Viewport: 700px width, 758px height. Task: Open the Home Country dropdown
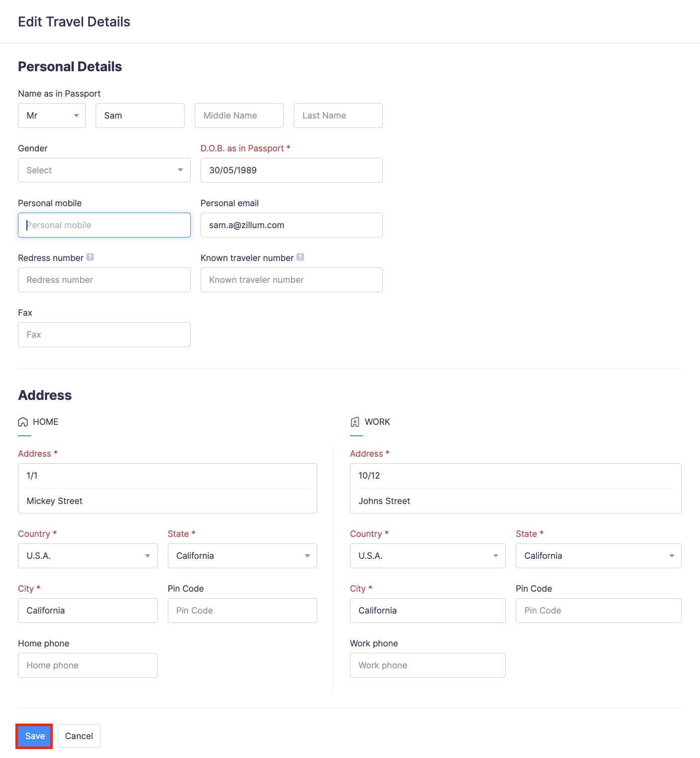click(x=88, y=556)
